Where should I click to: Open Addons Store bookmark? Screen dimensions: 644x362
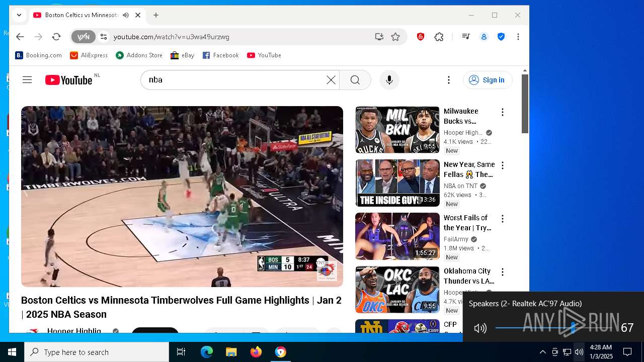[139, 55]
